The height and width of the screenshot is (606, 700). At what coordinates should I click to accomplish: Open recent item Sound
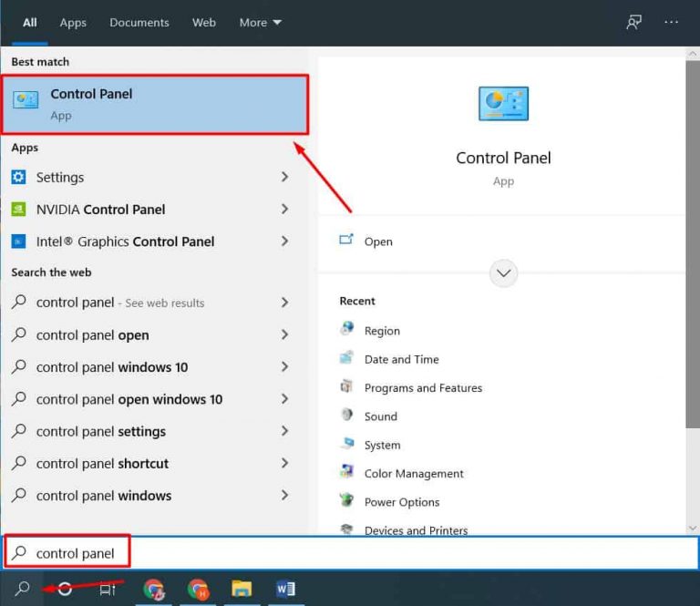pos(380,416)
